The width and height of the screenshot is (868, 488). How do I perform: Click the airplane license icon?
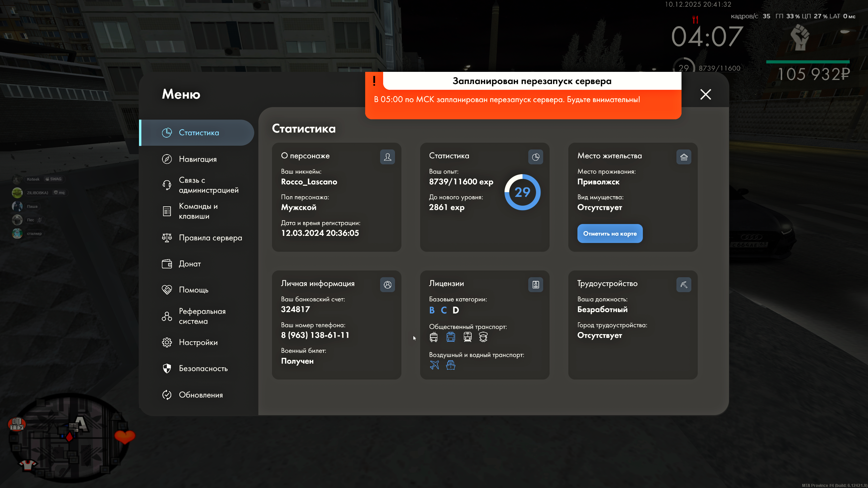[x=434, y=365]
